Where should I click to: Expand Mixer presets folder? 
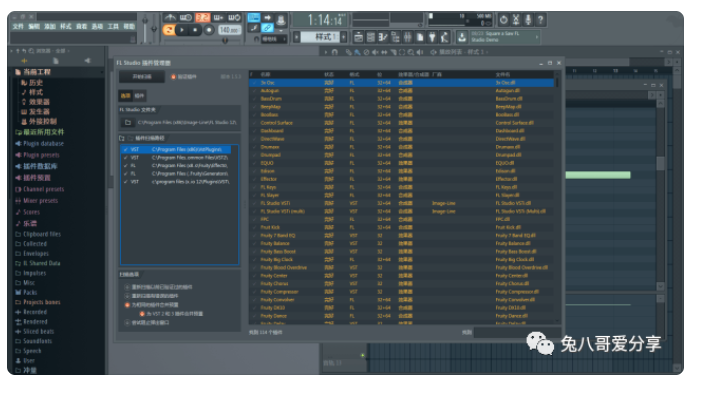tap(40, 201)
